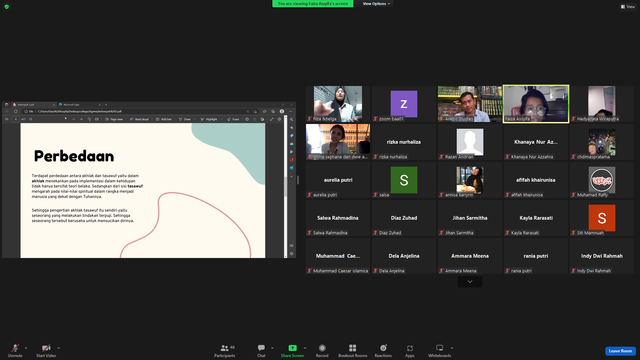
Task: Expand share screen options caret
Action: coord(305,348)
